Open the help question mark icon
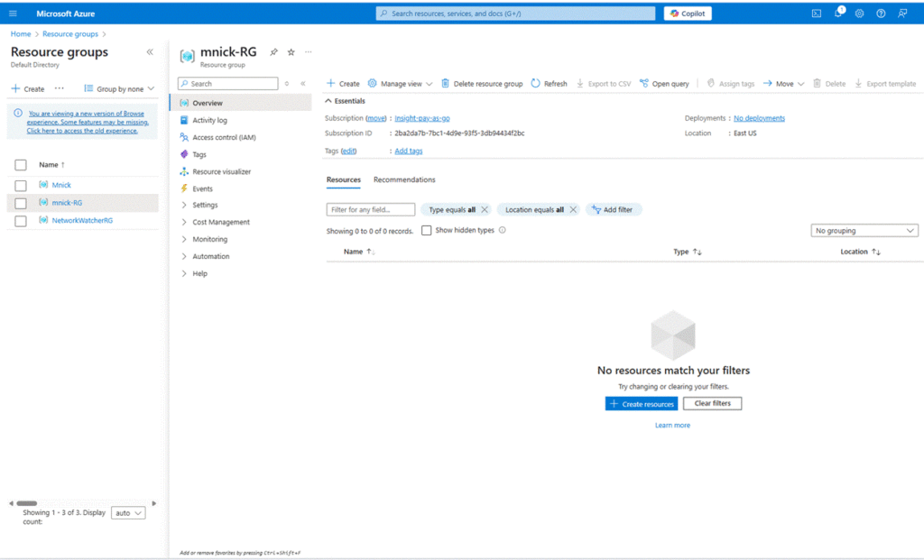This screenshot has width=924, height=560. (x=881, y=14)
